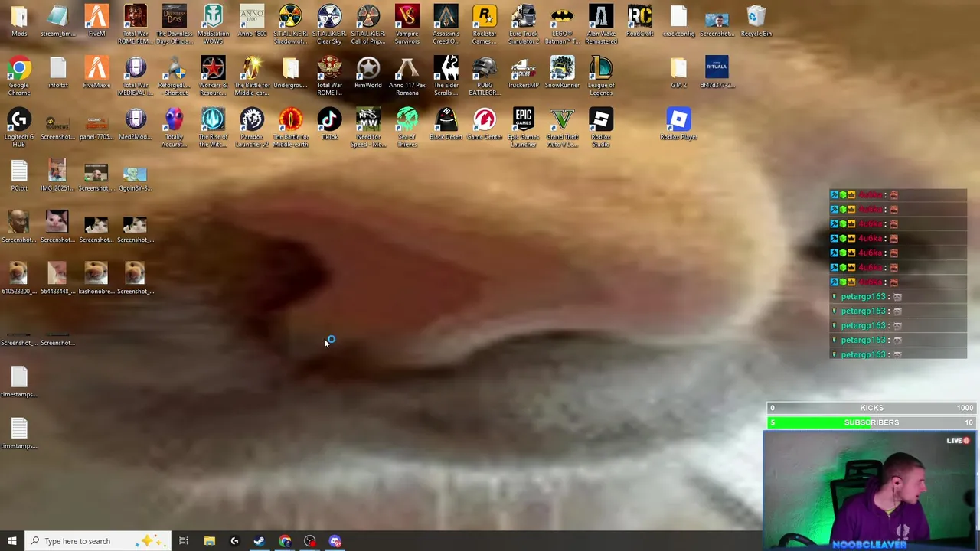This screenshot has width=980, height=551.
Task: Select Total War MEDIEVAL II shortcut
Action: click(136, 77)
